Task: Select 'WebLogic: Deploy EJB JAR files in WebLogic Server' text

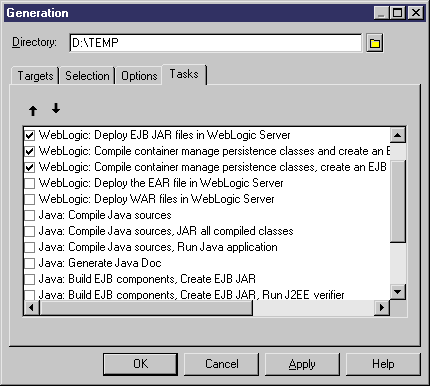Action: 164,135
